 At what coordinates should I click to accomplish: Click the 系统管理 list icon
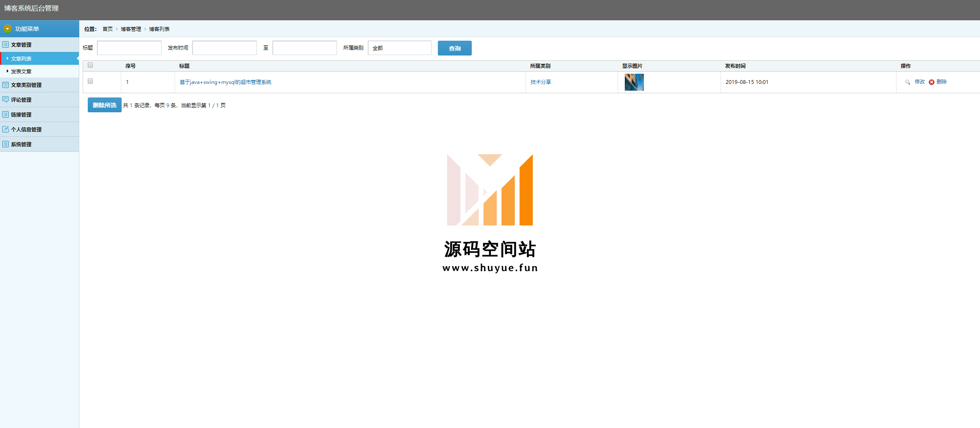point(6,144)
